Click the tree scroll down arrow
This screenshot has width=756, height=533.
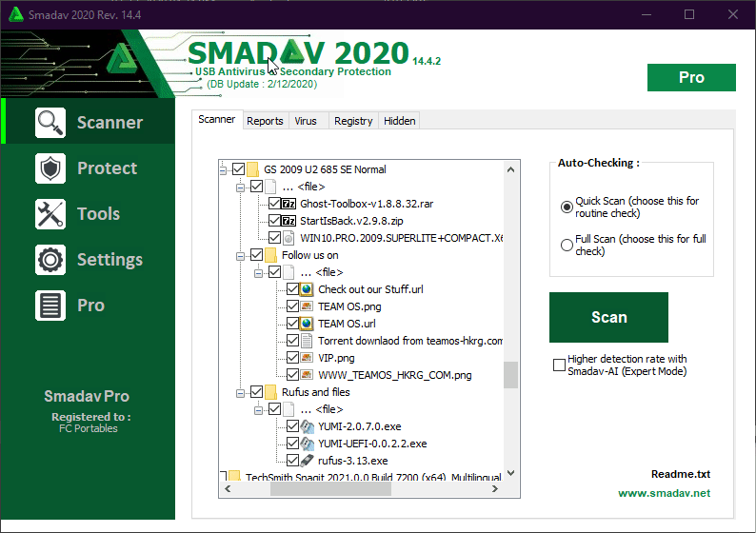tap(511, 473)
